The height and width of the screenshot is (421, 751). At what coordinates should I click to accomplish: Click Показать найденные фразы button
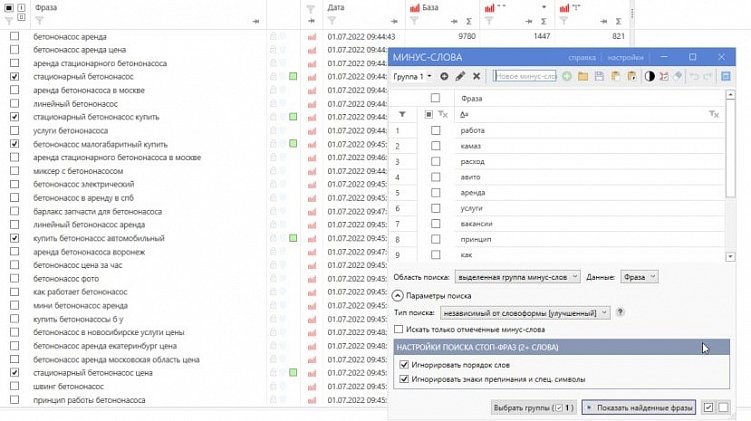coord(639,408)
